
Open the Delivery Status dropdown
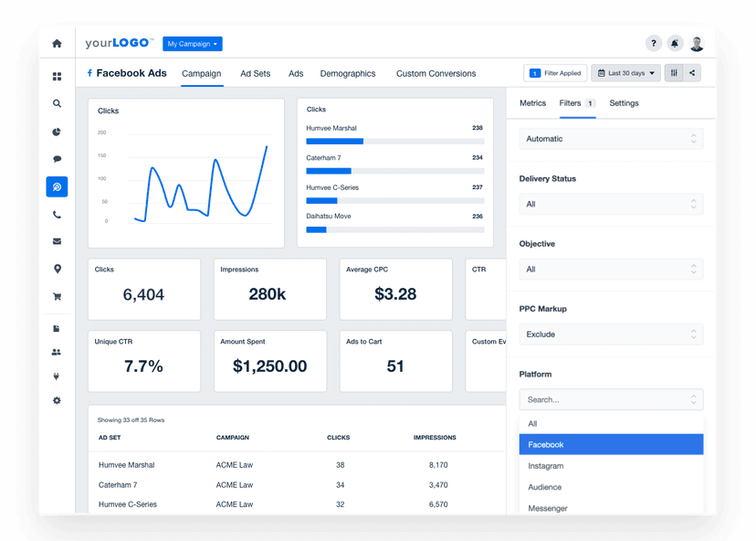[611, 204]
